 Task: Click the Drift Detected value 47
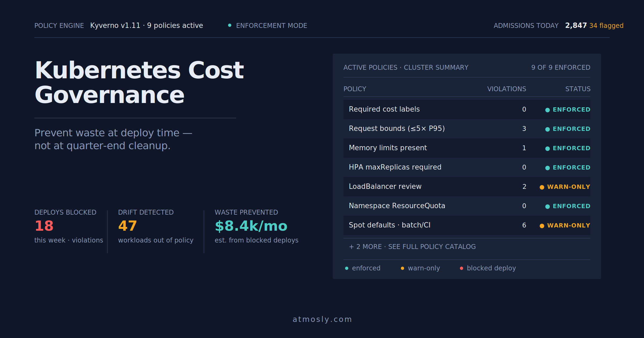[127, 226]
